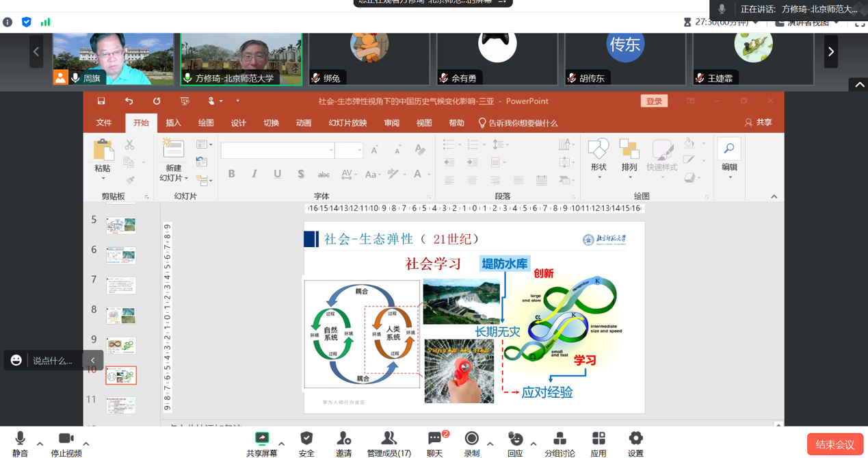Click the 邀请 invite icon

343,439
